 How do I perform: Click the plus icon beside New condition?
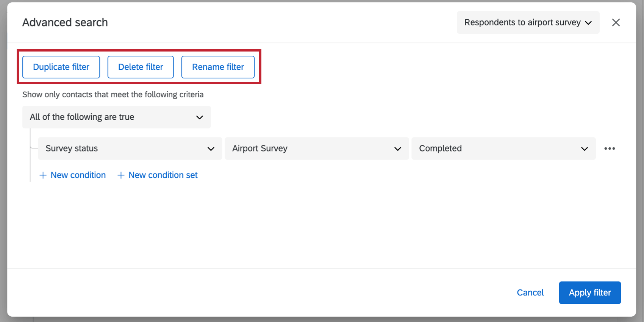tap(43, 175)
